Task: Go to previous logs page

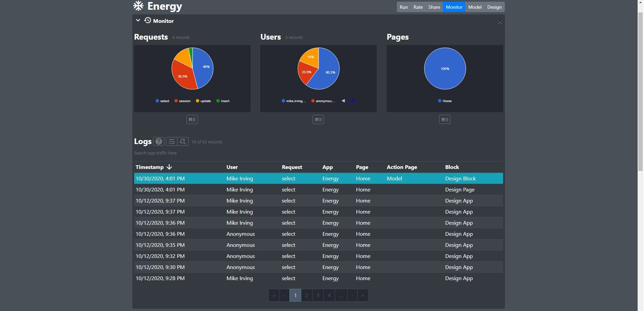Action: (285, 296)
